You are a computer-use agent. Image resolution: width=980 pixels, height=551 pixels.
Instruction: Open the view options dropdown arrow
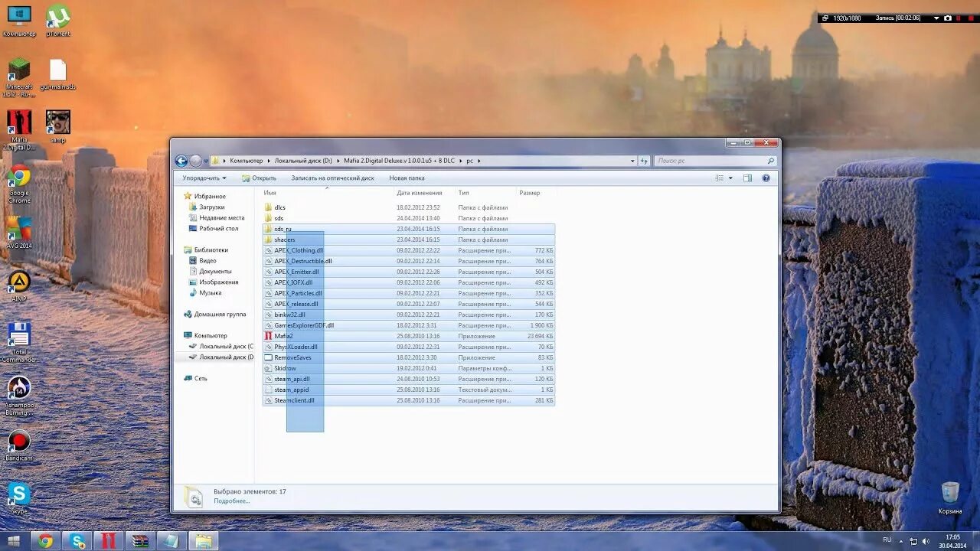pyautogui.click(x=730, y=178)
